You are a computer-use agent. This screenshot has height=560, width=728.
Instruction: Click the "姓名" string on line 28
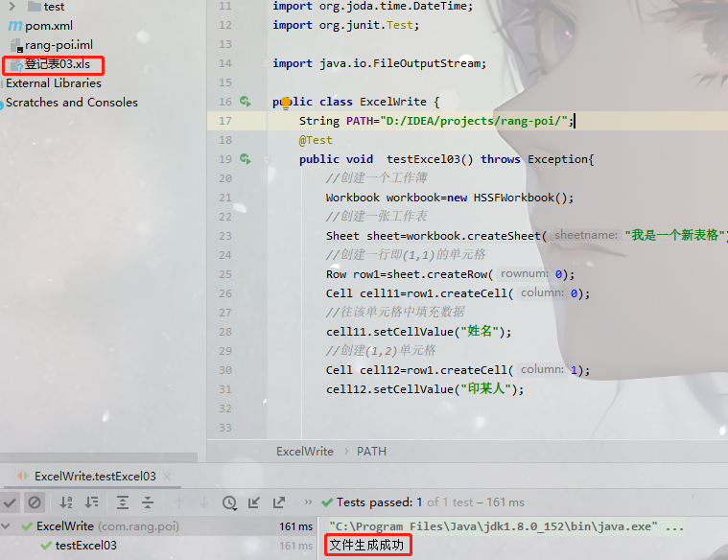pyautogui.click(x=480, y=332)
